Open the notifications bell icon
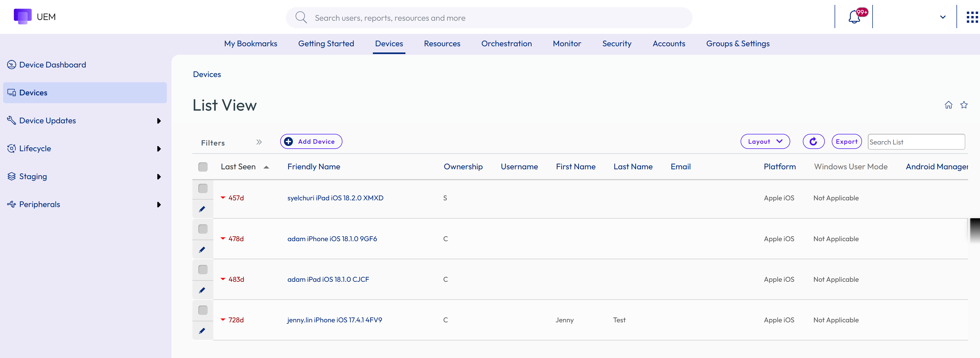Viewport: 980px width, 358px height. pos(854,17)
